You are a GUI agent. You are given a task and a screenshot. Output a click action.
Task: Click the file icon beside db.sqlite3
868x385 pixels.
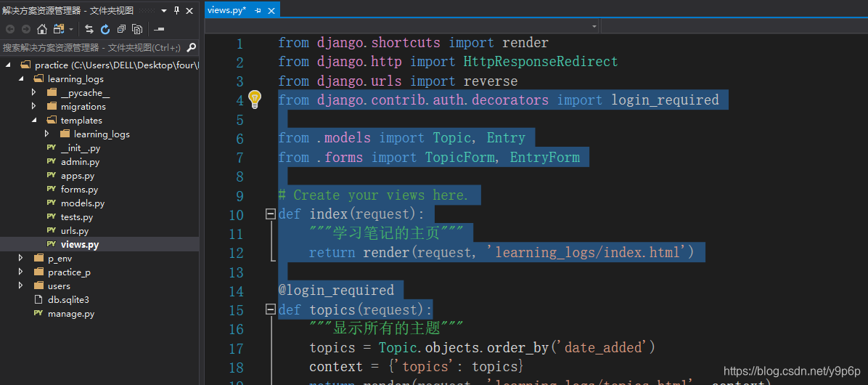38,300
